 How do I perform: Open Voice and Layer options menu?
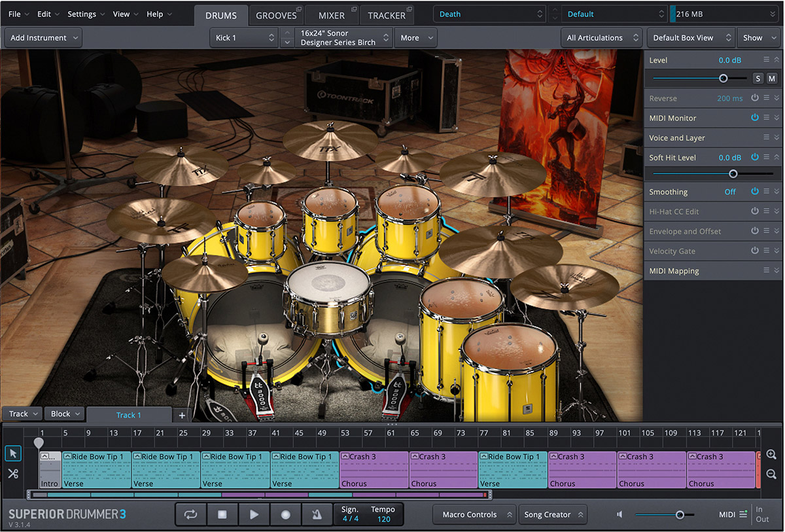coord(767,137)
